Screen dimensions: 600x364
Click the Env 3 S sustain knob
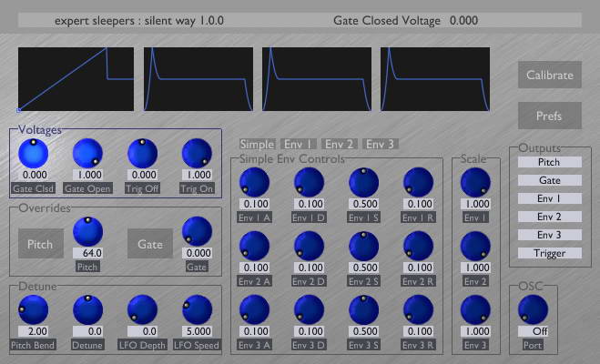tap(364, 309)
